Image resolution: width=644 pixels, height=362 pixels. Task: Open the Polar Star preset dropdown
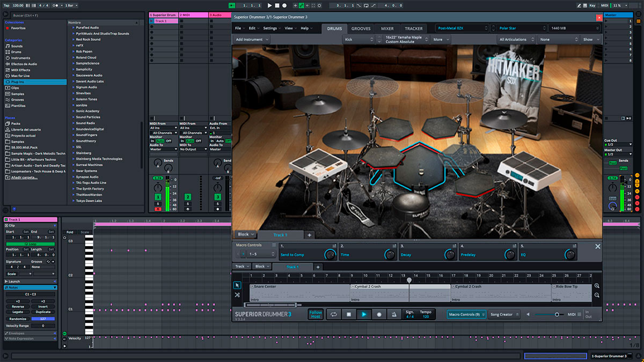click(x=518, y=28)
